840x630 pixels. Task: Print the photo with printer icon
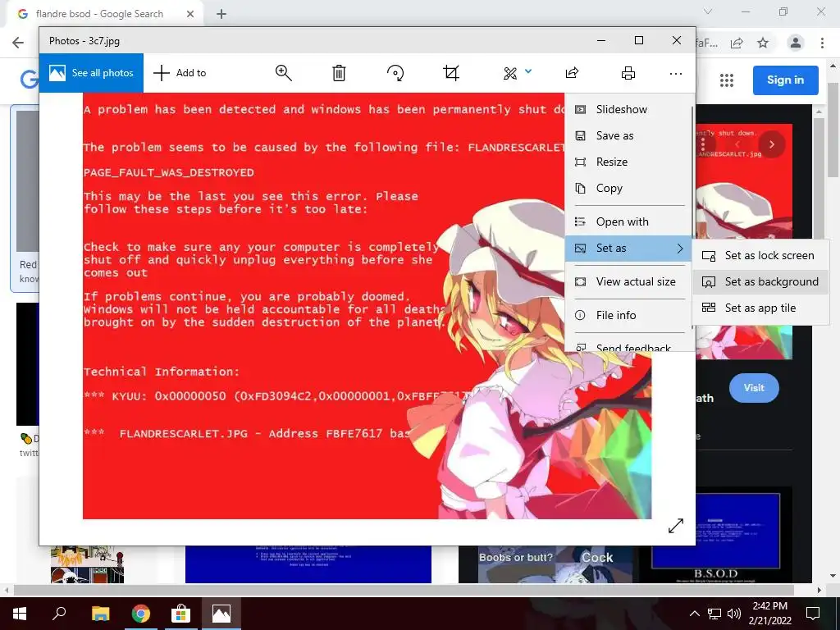628,73
